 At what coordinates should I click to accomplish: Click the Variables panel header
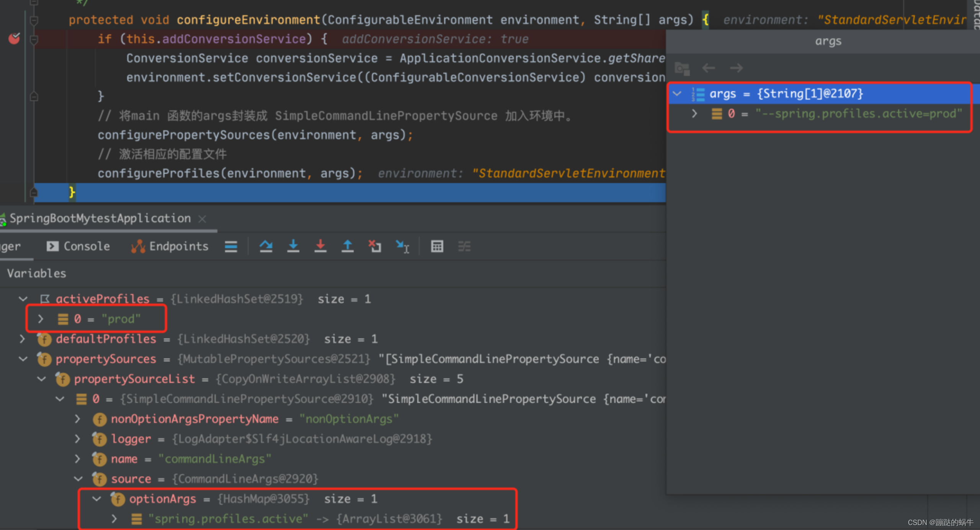(37, 273)
